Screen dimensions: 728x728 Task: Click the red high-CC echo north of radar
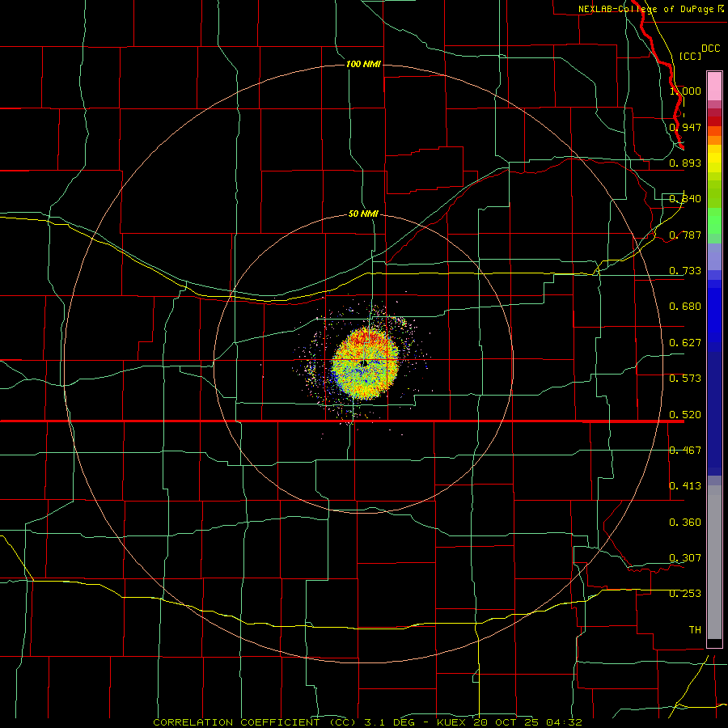click(366, 339)
